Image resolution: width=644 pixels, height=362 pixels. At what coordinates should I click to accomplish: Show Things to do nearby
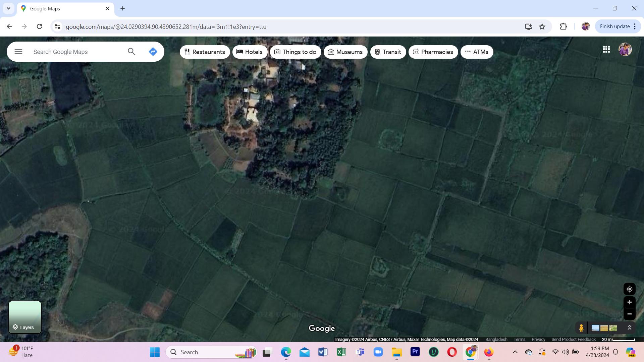[x=295, y=52]
